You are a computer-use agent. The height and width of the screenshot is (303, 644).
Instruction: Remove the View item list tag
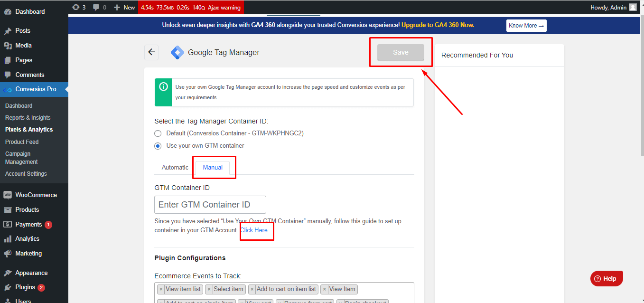tap(161, 289)
